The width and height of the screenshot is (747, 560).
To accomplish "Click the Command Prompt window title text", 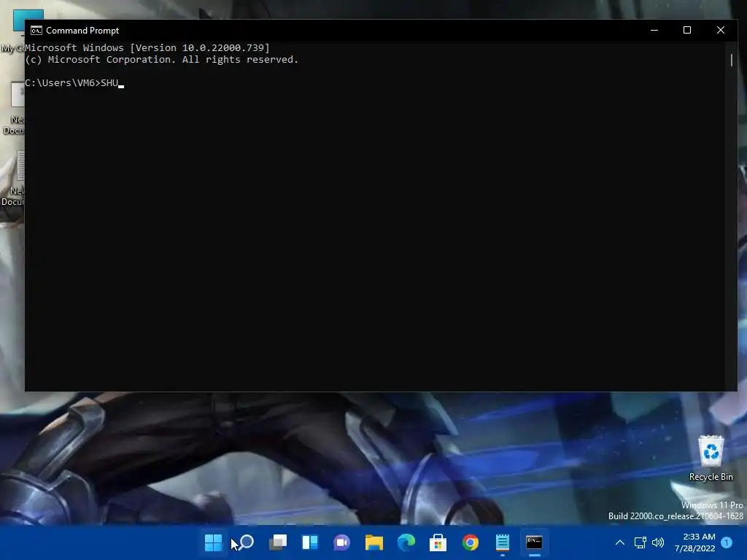I will click(x=82, y=31).
